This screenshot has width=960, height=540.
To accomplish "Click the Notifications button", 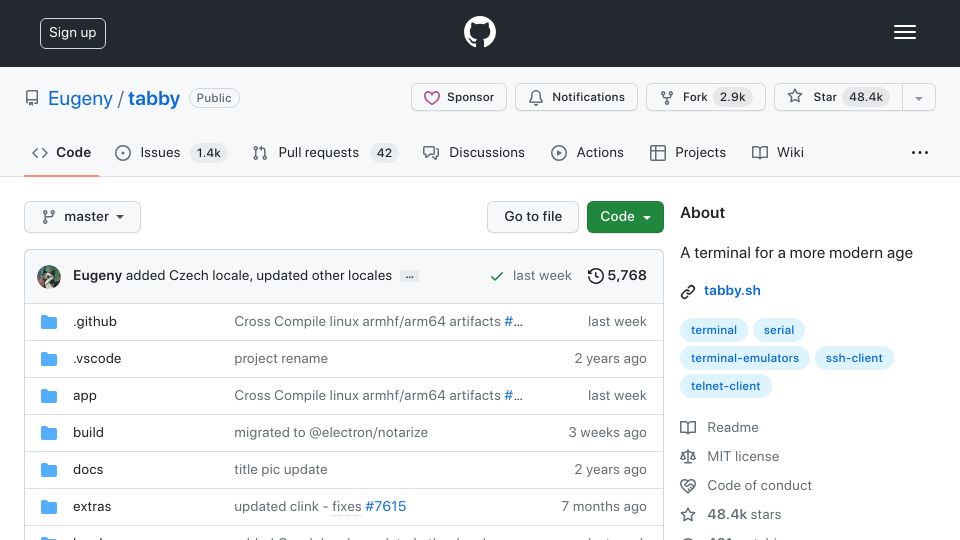I will pos(576,97).
